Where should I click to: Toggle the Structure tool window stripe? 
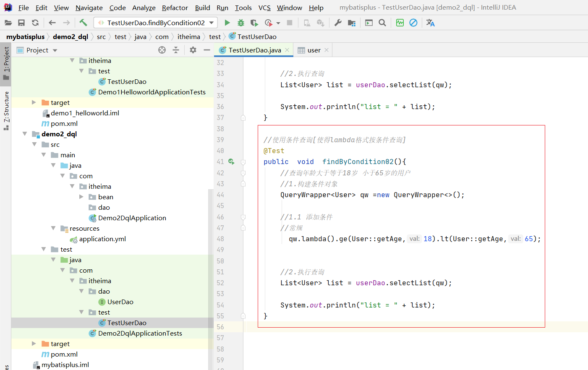(6, 110)
